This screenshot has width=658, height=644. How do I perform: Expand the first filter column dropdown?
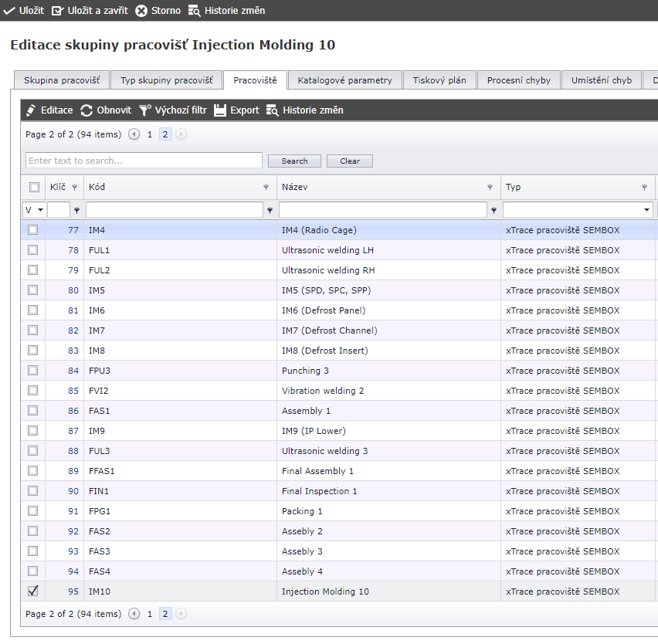(39, 210)
